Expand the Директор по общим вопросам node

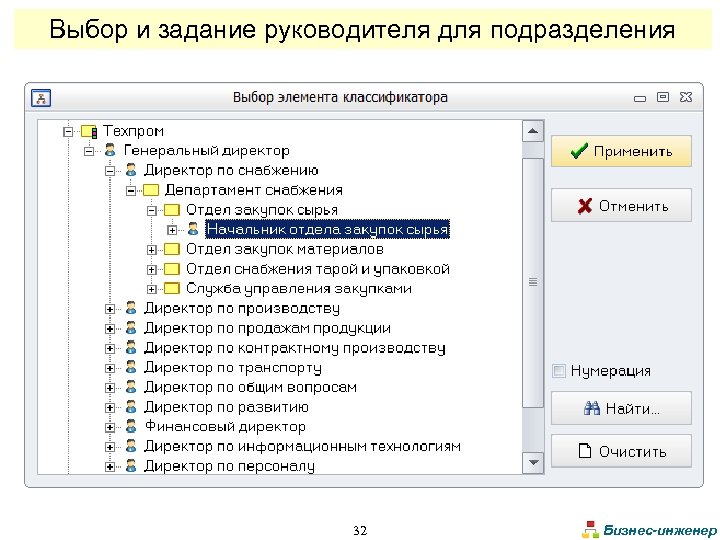point(110,388)
